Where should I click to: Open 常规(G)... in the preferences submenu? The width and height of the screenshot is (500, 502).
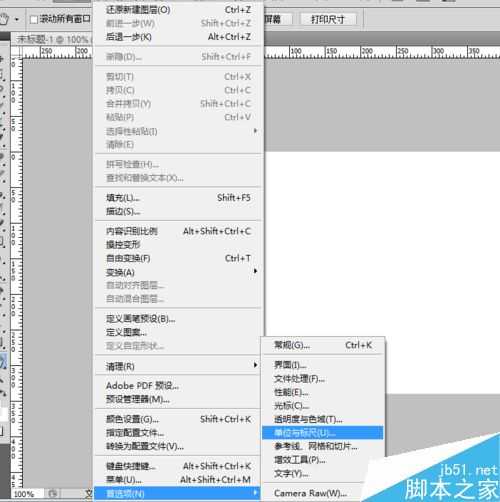coord(323,345)
